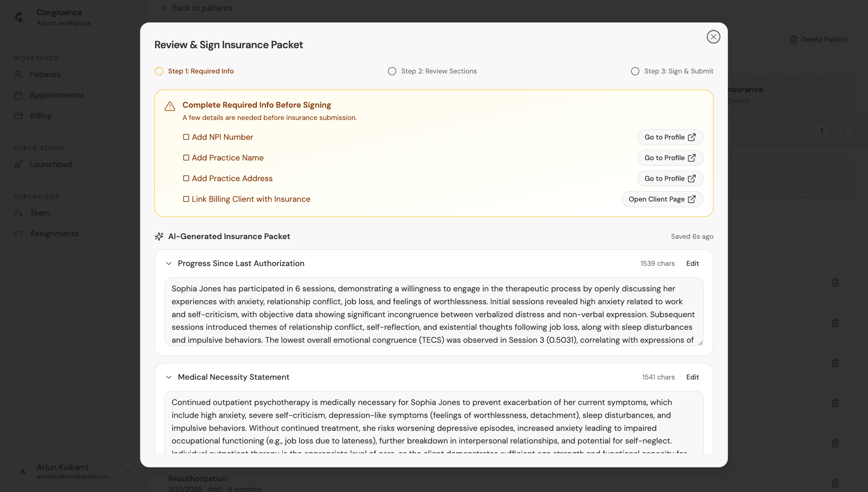868x492 pixels.
Task: Click the Launchpad rocket icon
Action: point(19,164)
